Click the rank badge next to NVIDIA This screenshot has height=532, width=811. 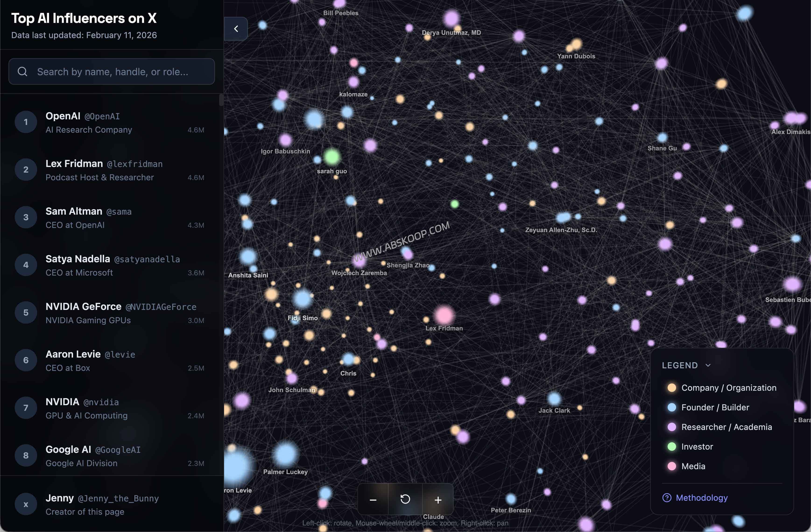pos(25,408)
